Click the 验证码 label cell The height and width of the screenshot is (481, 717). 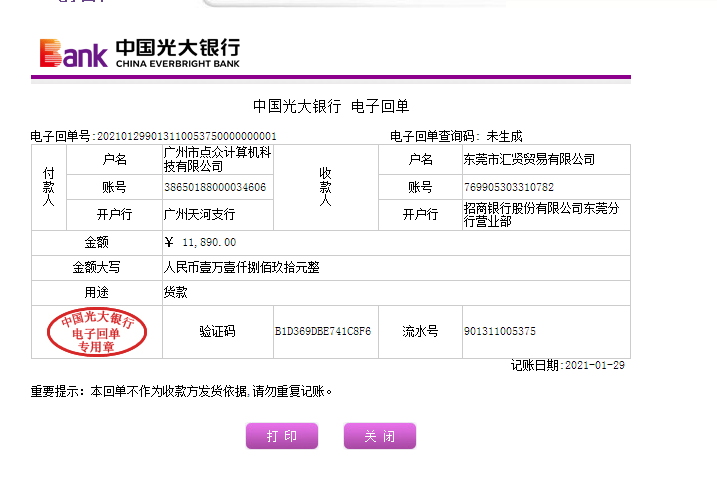(217, 331)
